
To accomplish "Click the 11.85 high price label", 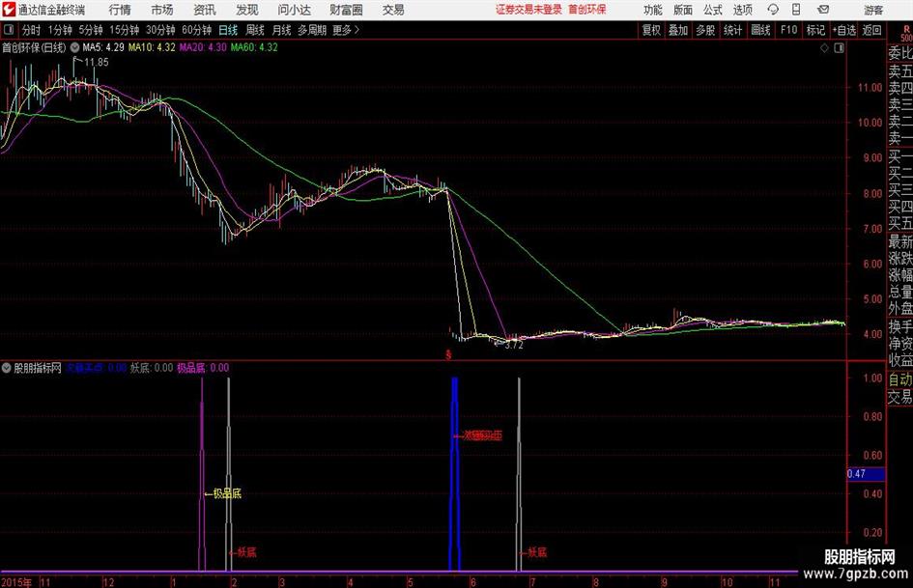I will [96, 62].
